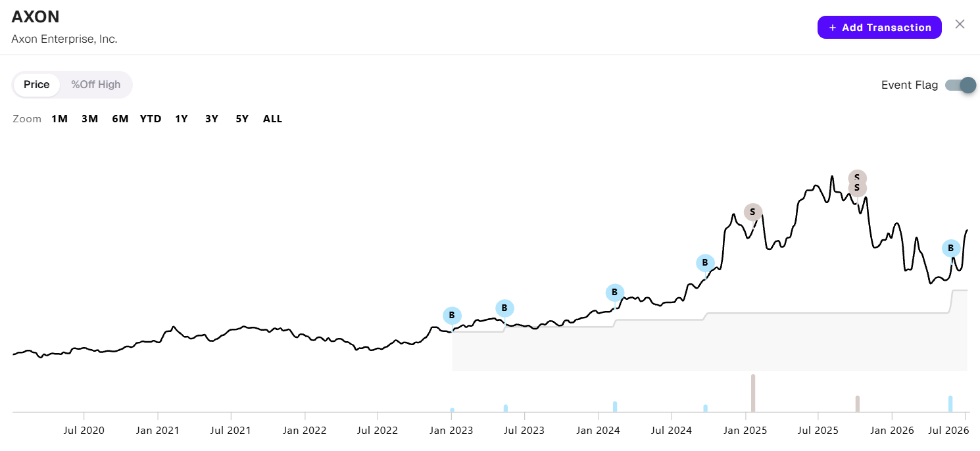Set zoom range to 1M
This screenshot has height=451, width=980.
[60, 119]
